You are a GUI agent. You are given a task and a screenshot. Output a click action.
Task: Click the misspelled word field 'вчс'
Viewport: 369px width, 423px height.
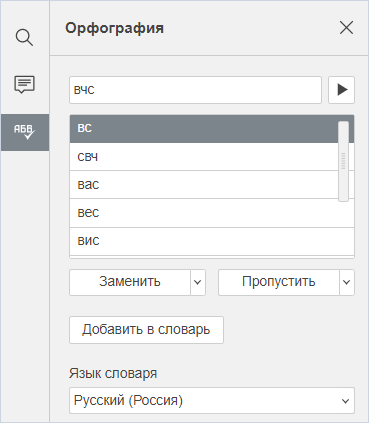(x=195, y=90)
